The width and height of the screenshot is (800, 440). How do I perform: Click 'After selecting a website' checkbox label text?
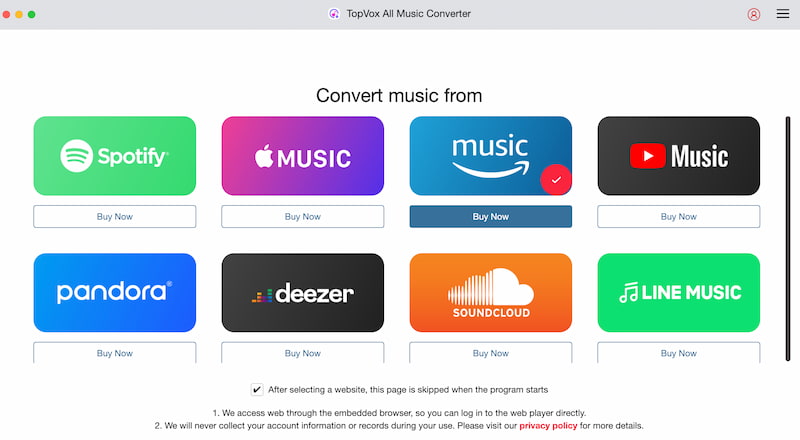click(408, 389)
